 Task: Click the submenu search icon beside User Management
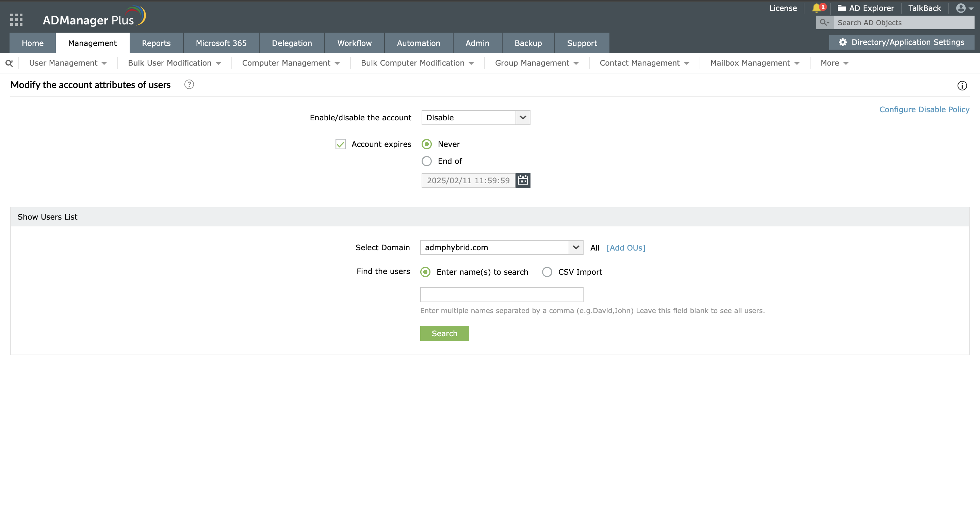click(x=9, y=63)
